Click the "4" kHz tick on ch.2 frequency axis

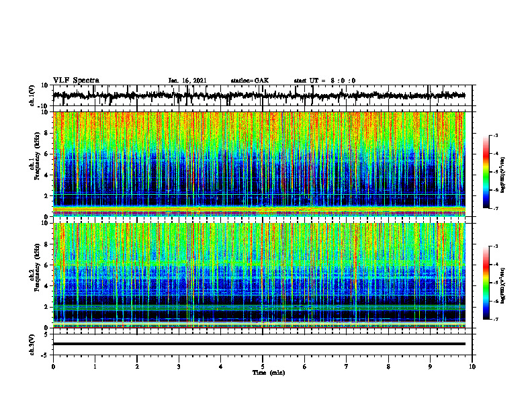48,286
